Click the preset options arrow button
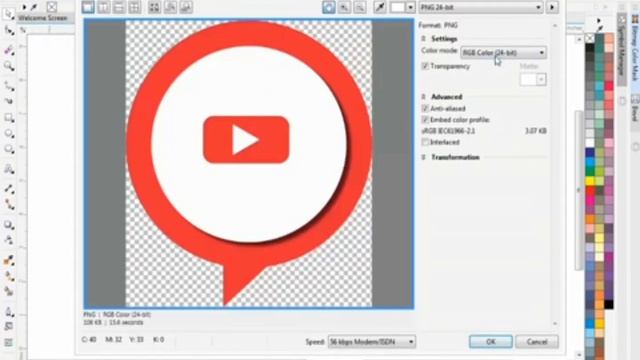The width and height of the screenshot is (640, 360). click(552, 7)
